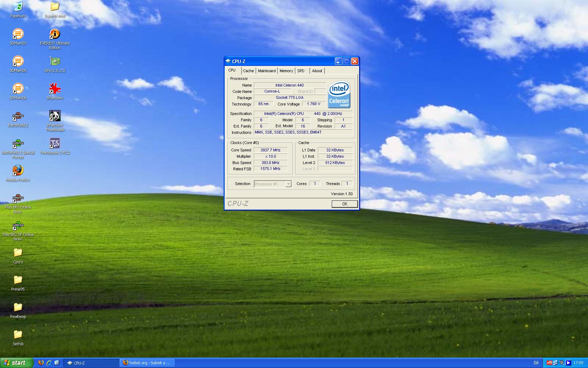Click the Rated FSB value 1575.1 MHz
This screenshot has height=368, width=588.
coord(271,169)
